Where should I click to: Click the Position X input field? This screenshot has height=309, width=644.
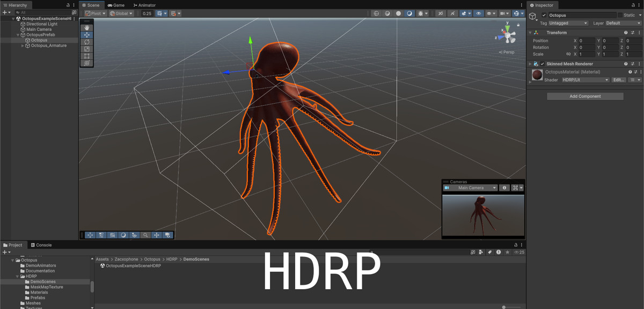587,40
